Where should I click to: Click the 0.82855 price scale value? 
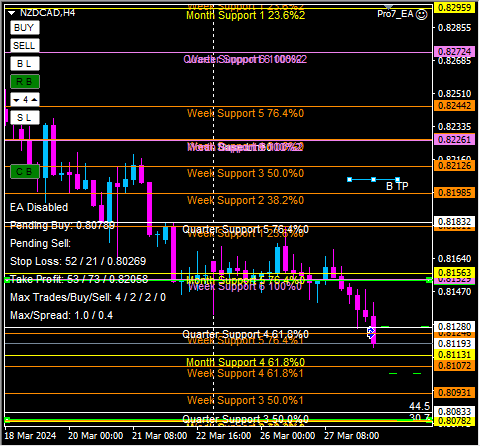455,28
